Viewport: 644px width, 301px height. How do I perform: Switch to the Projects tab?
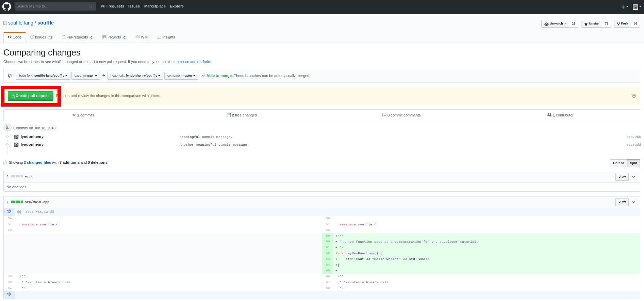point(115,37)
